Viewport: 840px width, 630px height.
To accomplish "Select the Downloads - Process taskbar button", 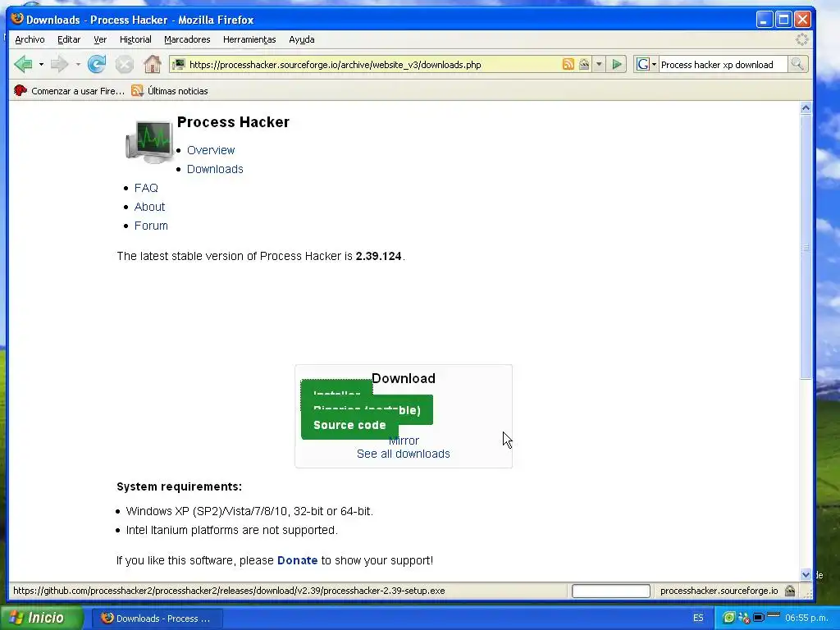I will tap(157, 619).
